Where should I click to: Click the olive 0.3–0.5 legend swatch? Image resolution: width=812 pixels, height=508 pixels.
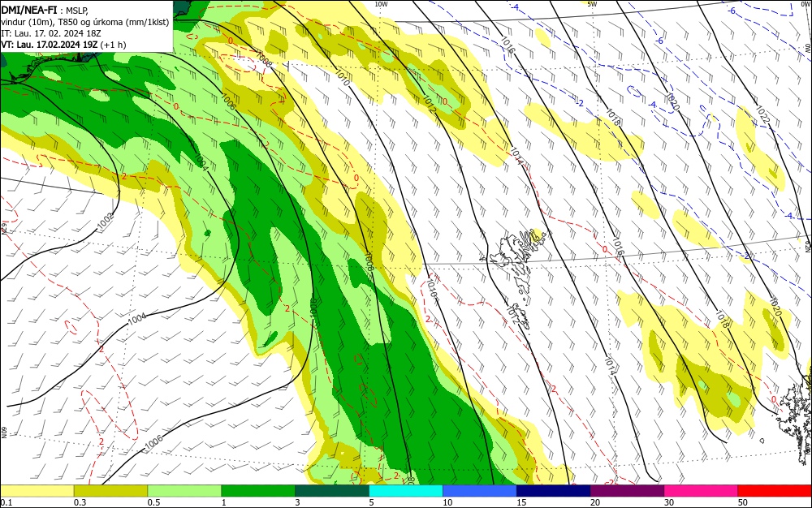[110, 491]
